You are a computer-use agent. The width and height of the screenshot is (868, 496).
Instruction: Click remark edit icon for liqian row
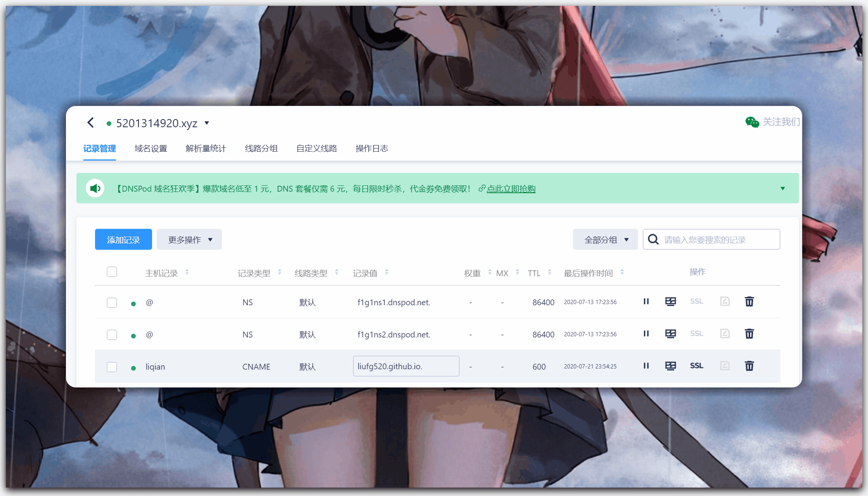click(725, 366)
